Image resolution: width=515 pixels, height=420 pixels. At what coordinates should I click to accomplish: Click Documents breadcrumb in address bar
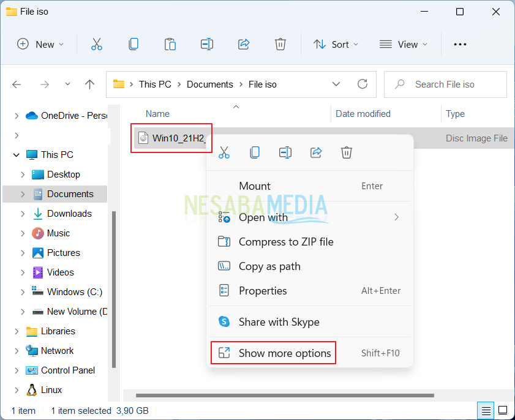pos(210,84)
